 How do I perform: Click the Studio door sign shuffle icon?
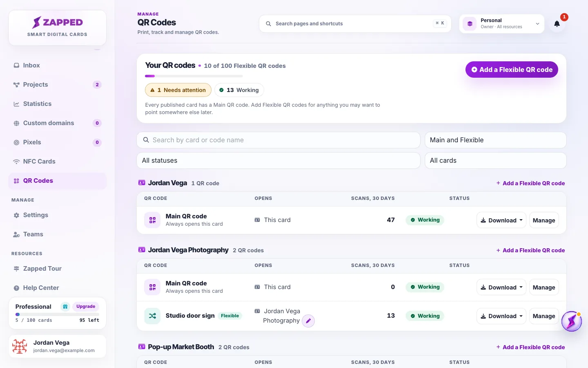[x=152, y=316]
